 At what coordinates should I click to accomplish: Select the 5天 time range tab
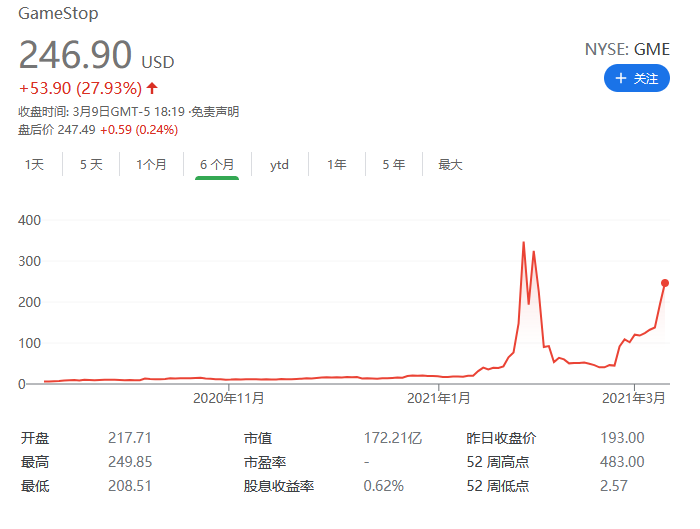91,165
